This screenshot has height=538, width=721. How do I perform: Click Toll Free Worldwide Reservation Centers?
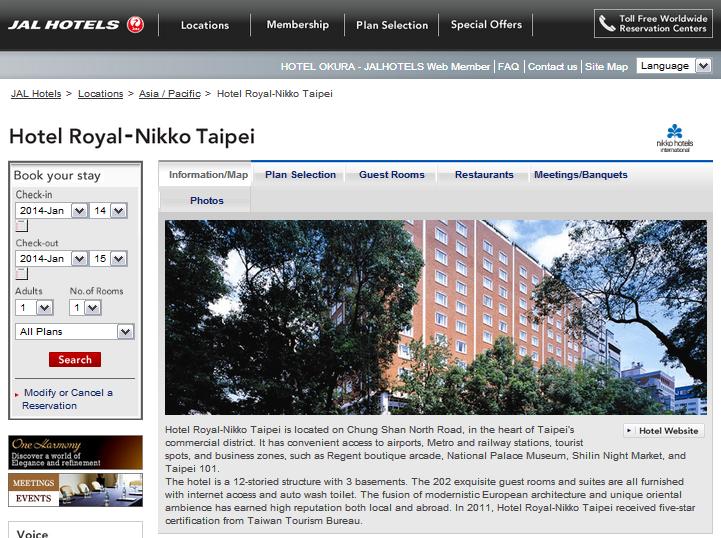653,23
